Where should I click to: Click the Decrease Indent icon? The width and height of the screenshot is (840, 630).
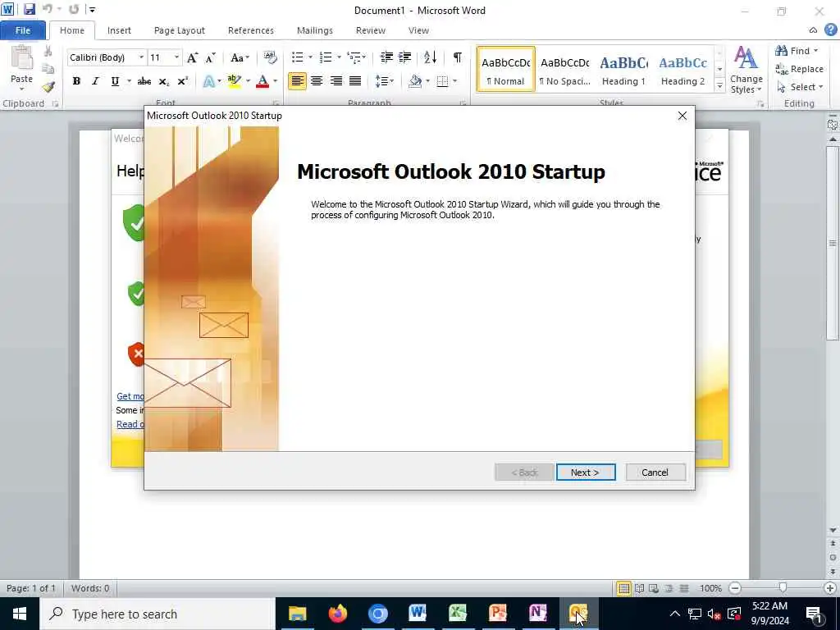tap(386, 57)
